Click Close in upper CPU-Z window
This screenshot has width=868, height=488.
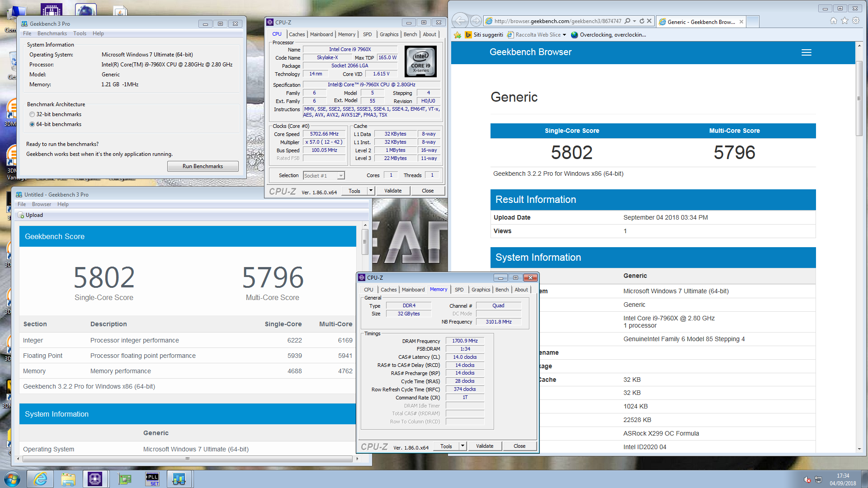(428, 191)
